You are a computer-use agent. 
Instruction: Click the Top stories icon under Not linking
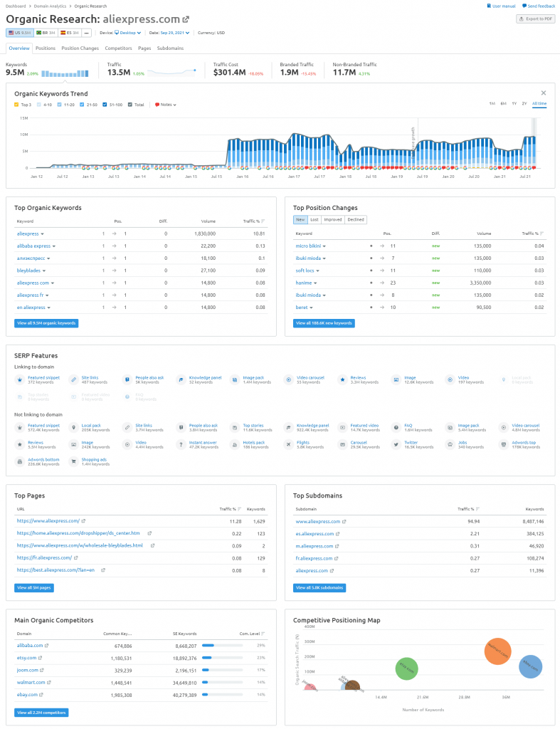click(x=235, y=428)
